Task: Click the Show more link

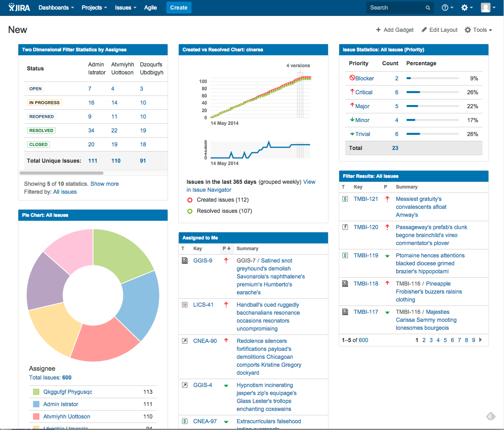Action: click(104, 184)
